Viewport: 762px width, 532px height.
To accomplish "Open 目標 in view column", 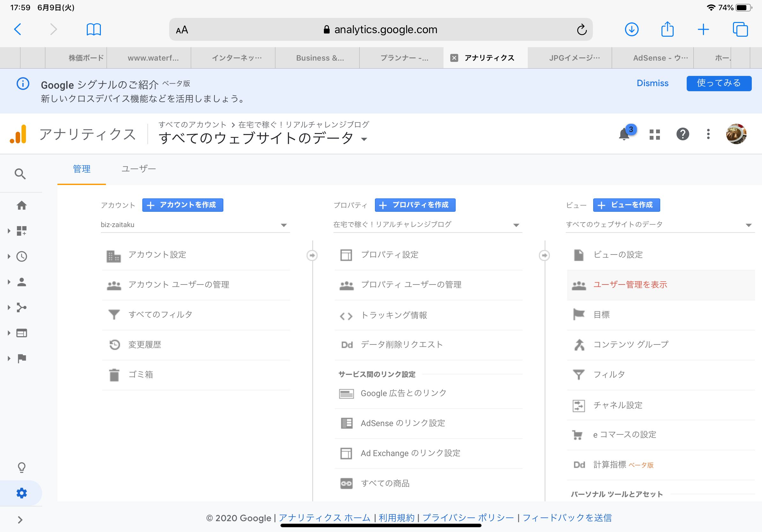I will pyautogui.click(x=661, y=315).
